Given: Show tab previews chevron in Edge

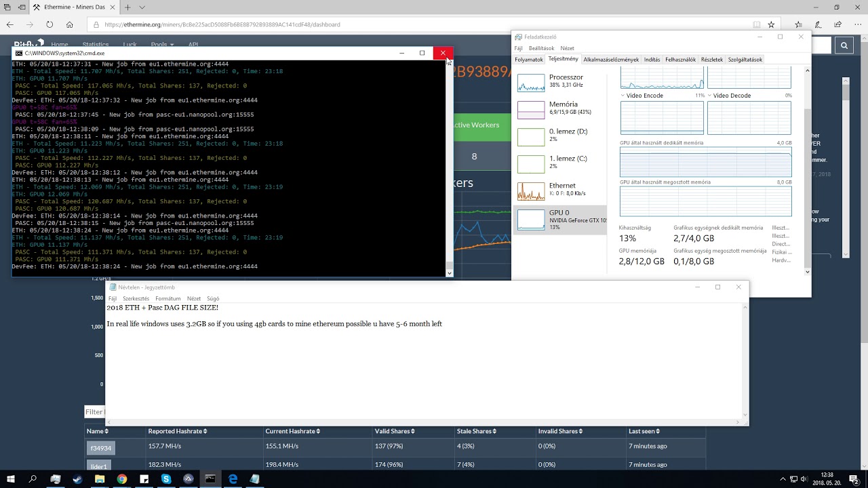Looking at the screenshot, I should tap(142, 7).
